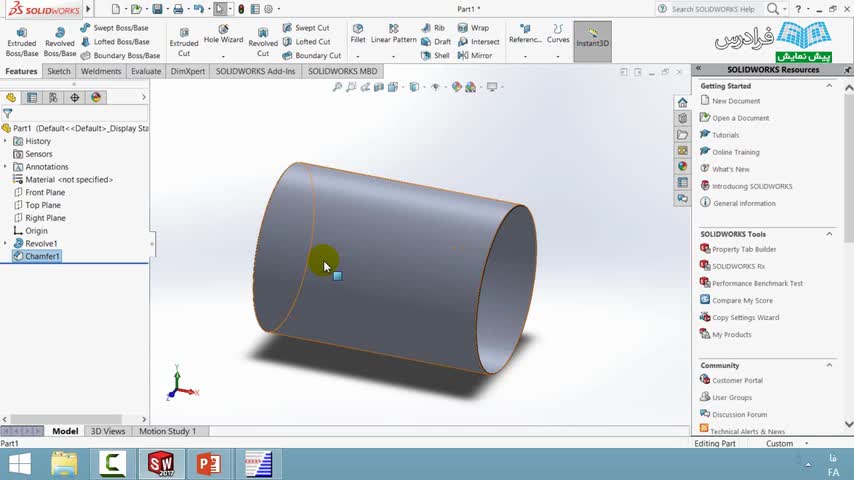Open Appearances tab in task pane
Image resolution: width=854 pixels, height=480 pixels.
(x=682, y=166)
